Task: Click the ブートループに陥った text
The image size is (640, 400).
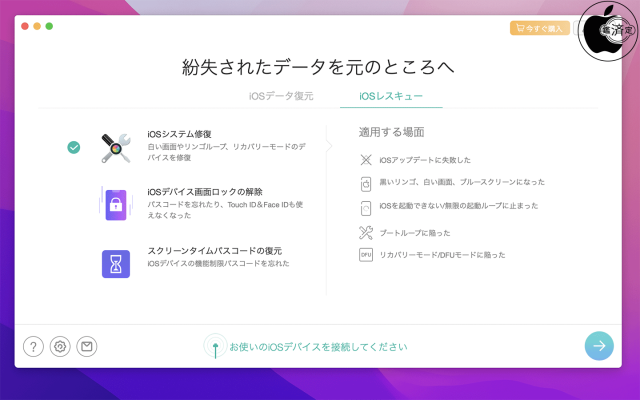Action: [415, 233]
